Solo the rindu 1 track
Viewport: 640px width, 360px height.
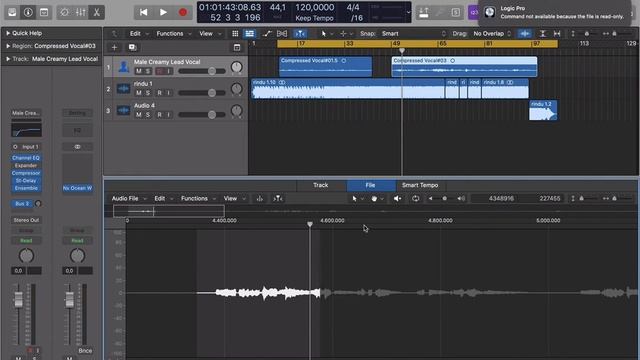click(148, 93)
